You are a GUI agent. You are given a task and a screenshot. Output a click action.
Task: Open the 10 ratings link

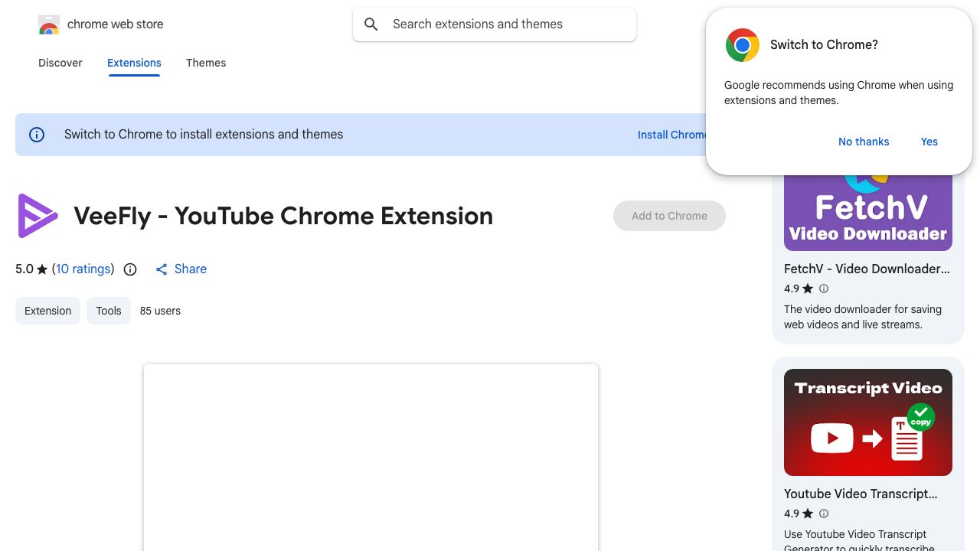(x=83, y=269)
